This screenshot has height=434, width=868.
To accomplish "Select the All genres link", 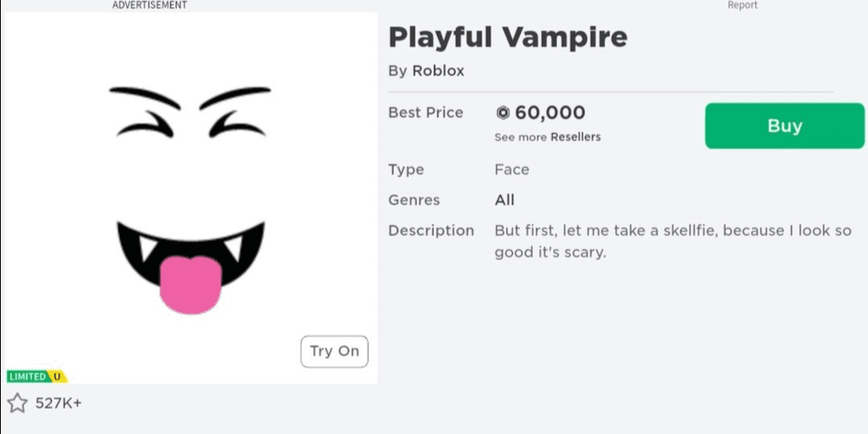I will tap(504, 200).
